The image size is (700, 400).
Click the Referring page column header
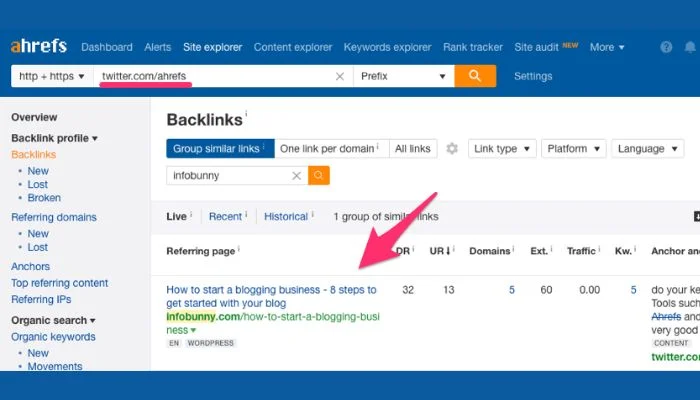(201, 251)
